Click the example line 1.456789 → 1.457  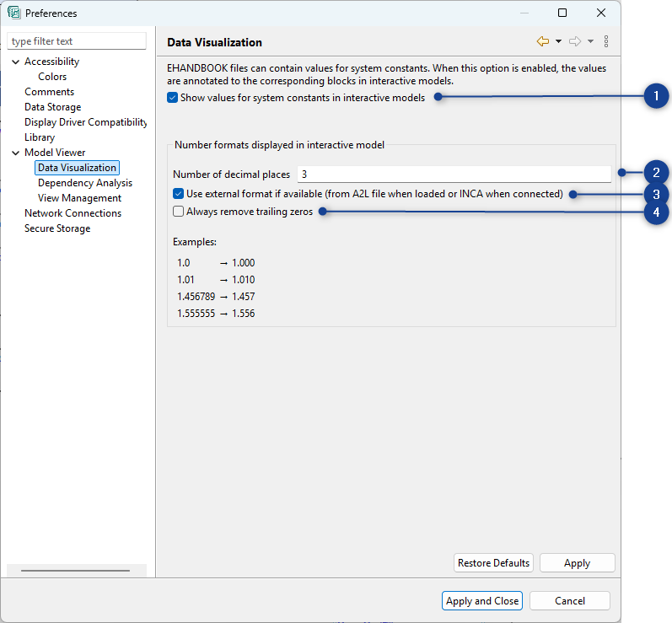click(x=216, y=297)
